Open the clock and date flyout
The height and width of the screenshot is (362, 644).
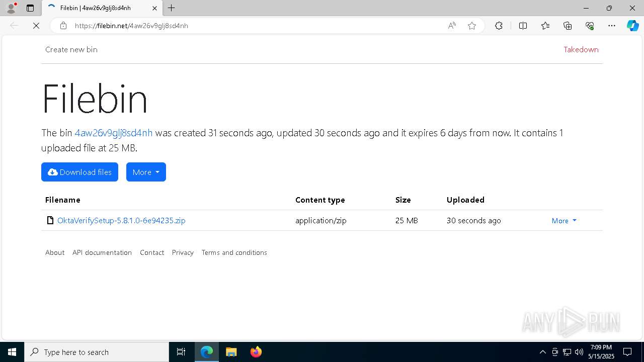(602, 352)
